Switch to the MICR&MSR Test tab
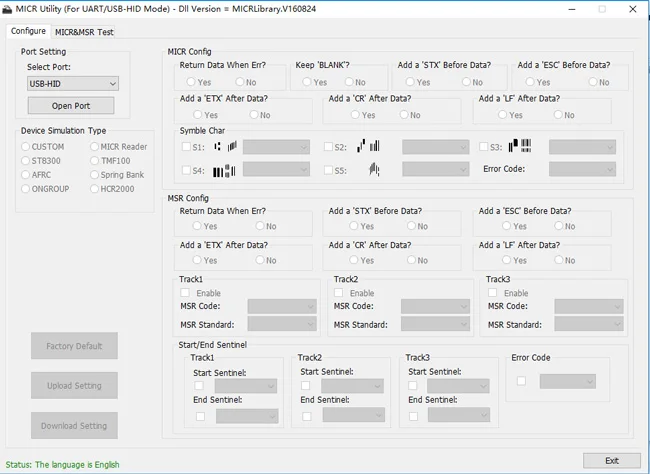Screen dimensions: 650x474 (x=84, y=32)
